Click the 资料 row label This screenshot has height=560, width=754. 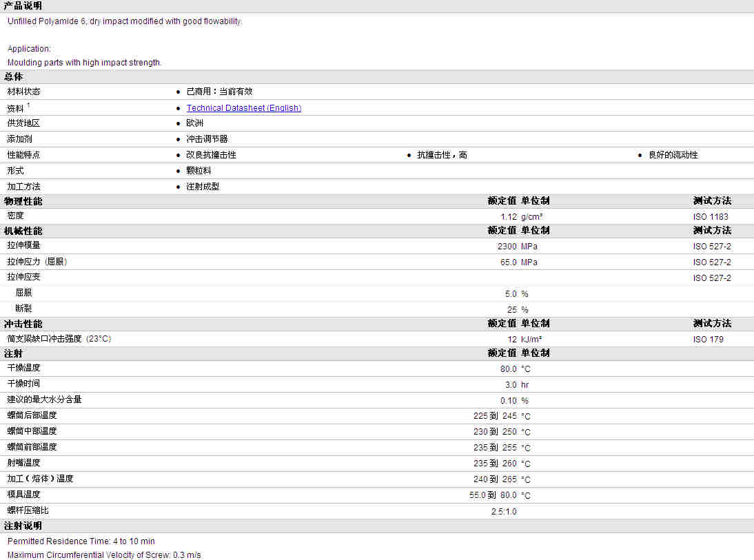pos(15,108)
